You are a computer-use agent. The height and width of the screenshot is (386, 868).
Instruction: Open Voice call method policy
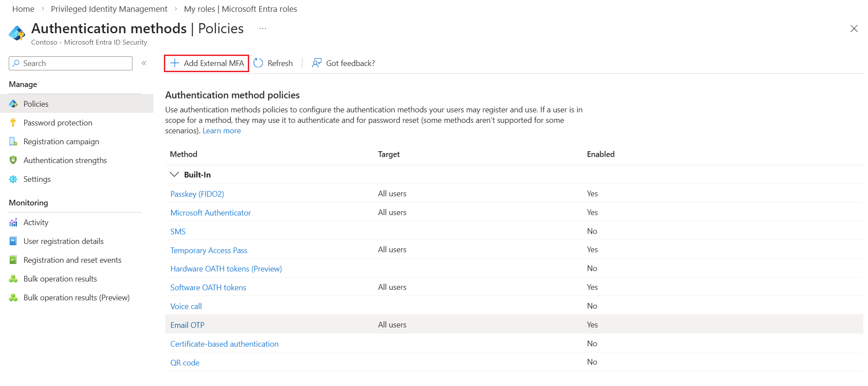coord(186,306)
